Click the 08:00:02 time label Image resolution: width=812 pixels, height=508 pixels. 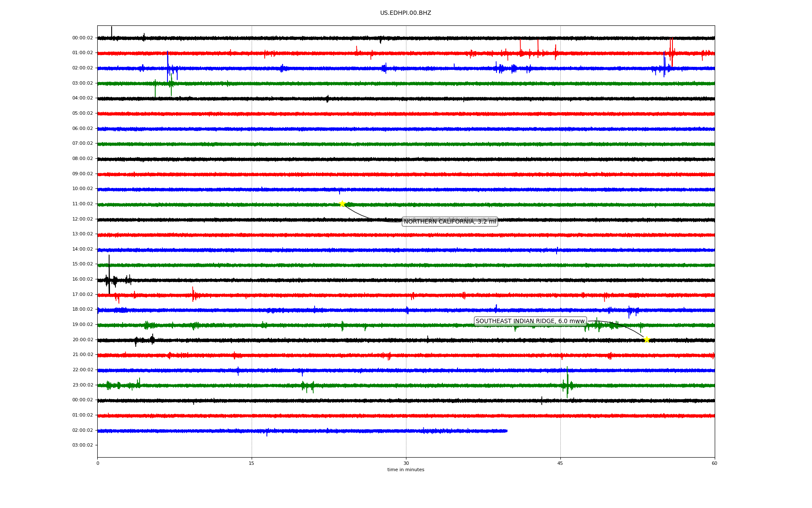[82, 159]
